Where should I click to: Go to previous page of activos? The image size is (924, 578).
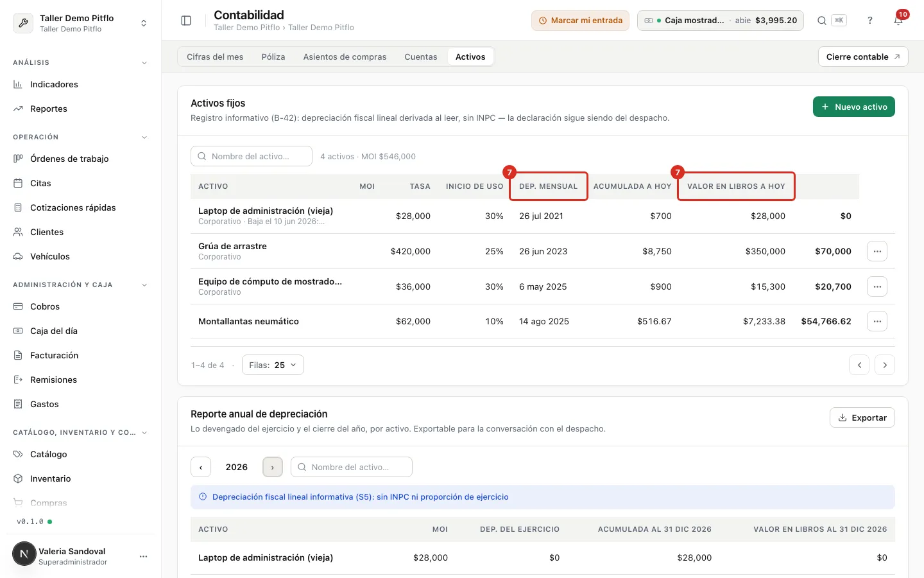tap(859, 365)
